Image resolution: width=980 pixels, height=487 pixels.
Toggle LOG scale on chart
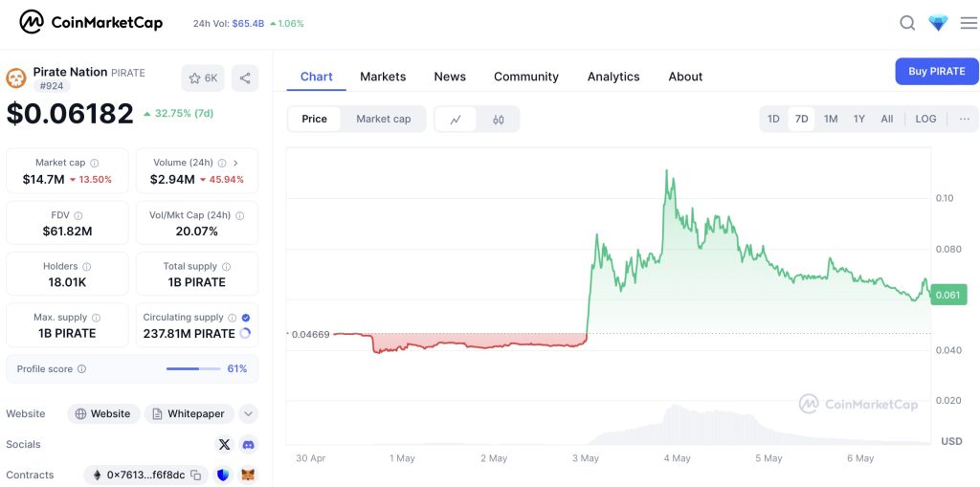pos(926,119)
